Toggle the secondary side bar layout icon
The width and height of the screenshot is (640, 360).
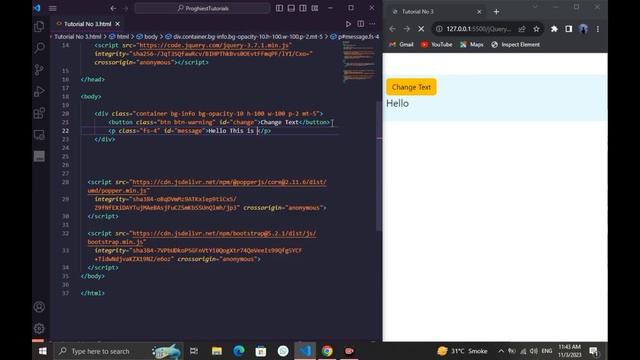click(x=303, y=8)
